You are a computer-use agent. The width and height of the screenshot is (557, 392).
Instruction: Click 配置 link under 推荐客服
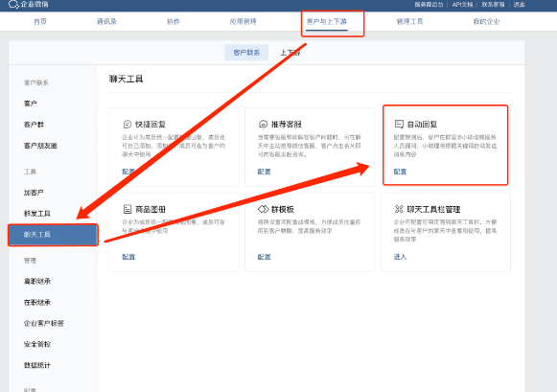coord(264,172)
